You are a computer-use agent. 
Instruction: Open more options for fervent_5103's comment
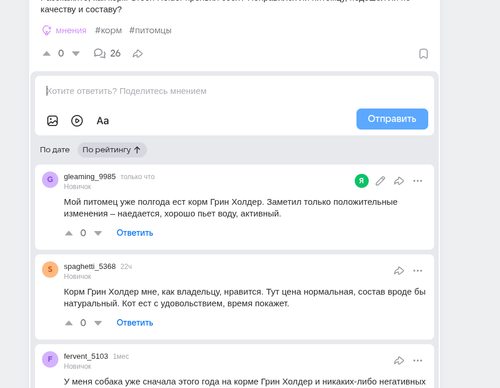pos(418,361)
